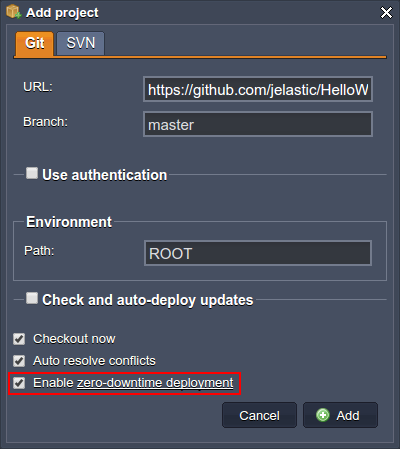
Task: Switch to the Git tab
Action: [x=34, y=43]
